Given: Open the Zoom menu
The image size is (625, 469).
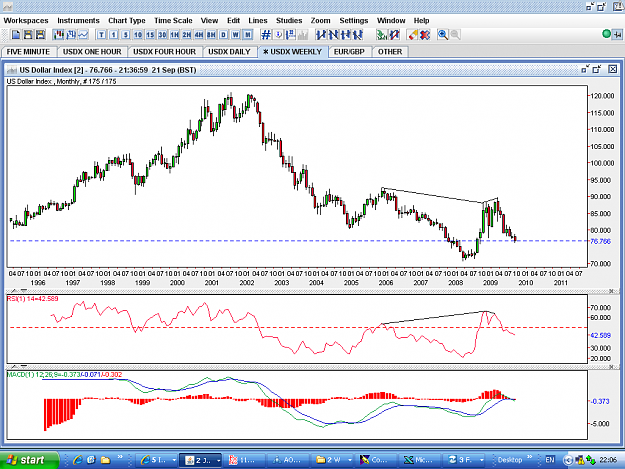Looking at the screenshot, I should (x=320, y=21).
